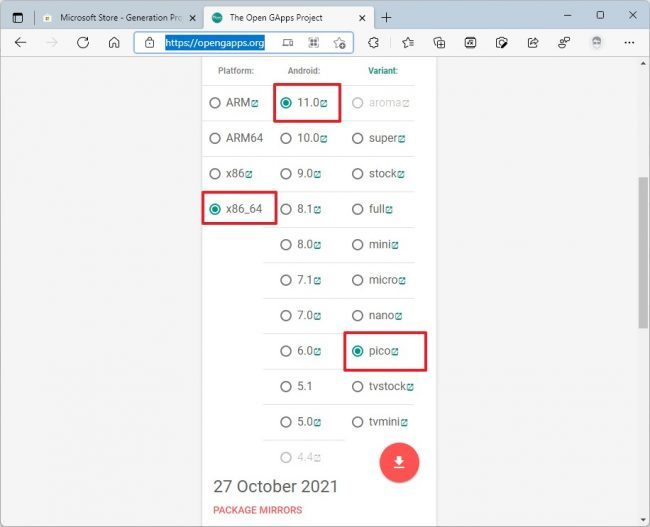The image size is (650, 527).
Task: Reload the current page
Action: tap(83, 42)
